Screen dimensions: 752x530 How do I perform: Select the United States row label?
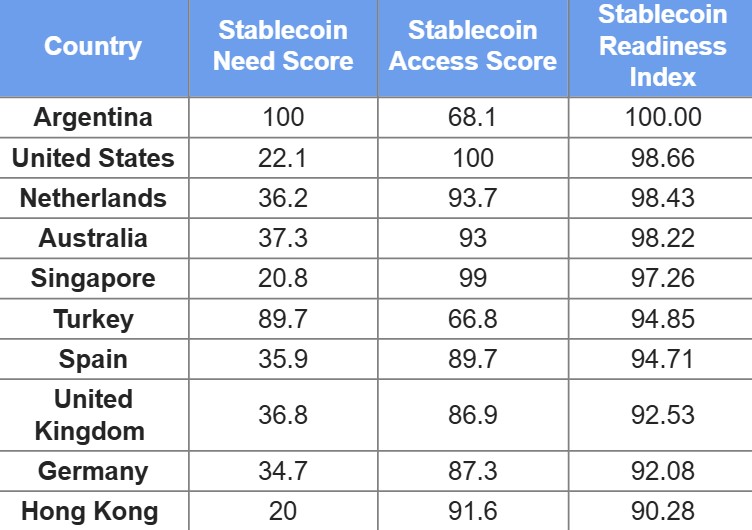point(93,158)
